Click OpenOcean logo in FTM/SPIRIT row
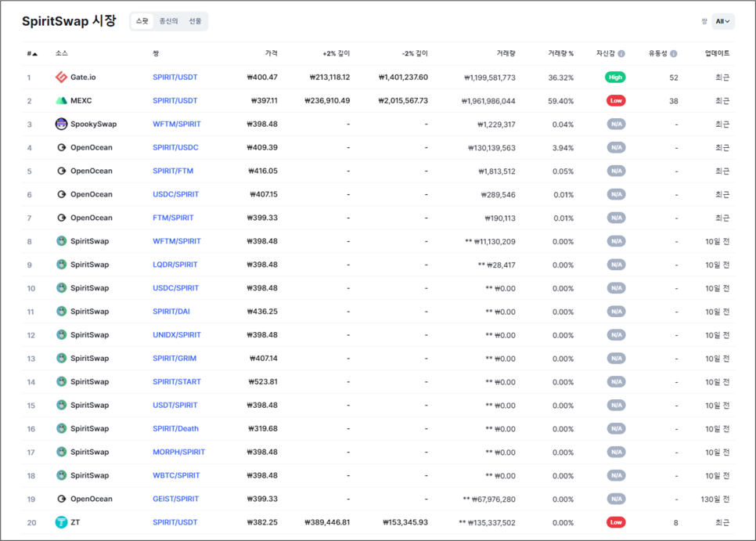 pos(61,218)
